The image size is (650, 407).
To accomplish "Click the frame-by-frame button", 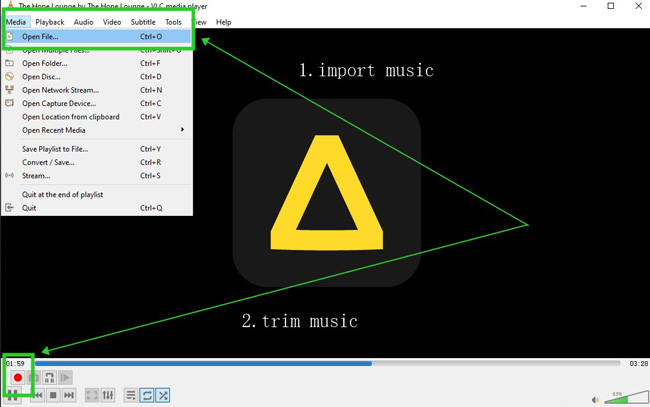I will (x=65, y=378).
